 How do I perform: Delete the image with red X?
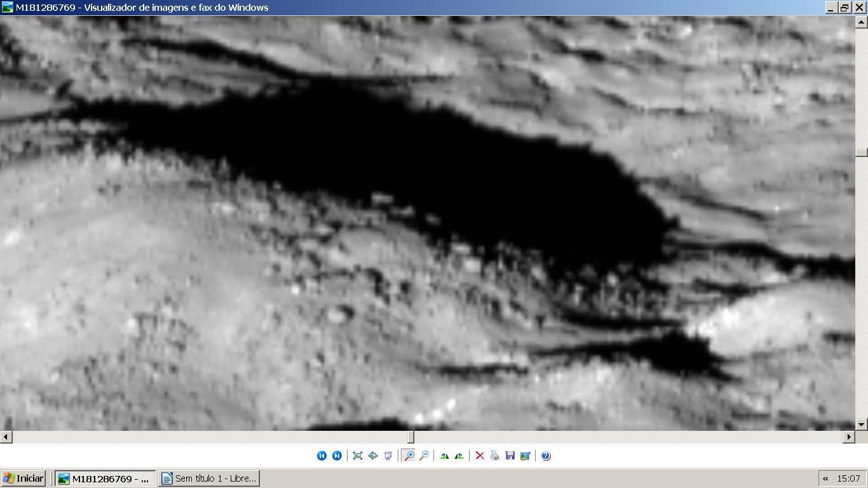pos(480,456)
